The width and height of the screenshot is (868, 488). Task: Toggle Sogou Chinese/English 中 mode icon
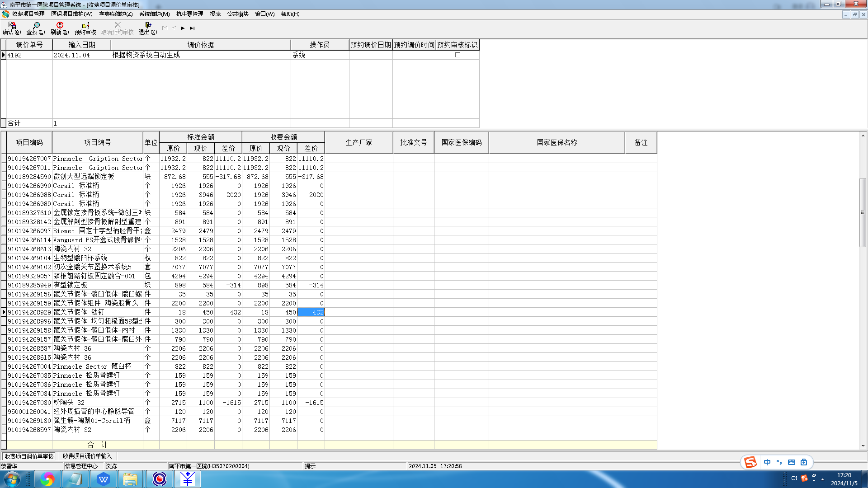point(767,462)
